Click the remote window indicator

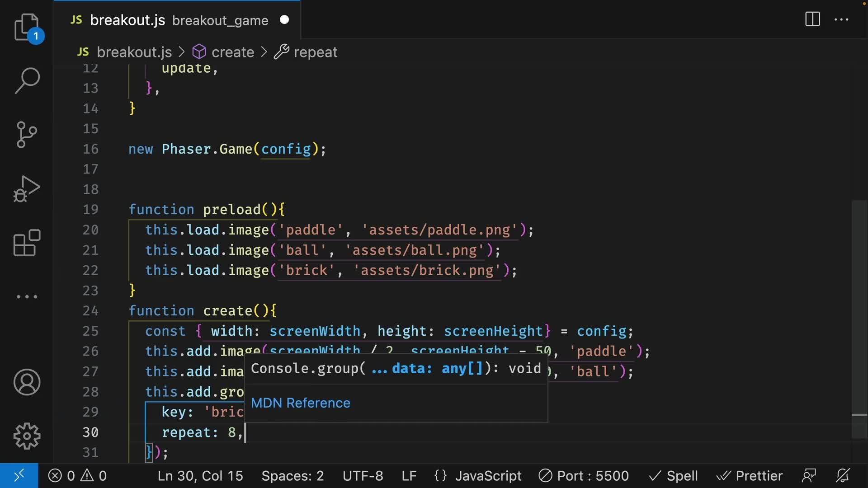19,476
